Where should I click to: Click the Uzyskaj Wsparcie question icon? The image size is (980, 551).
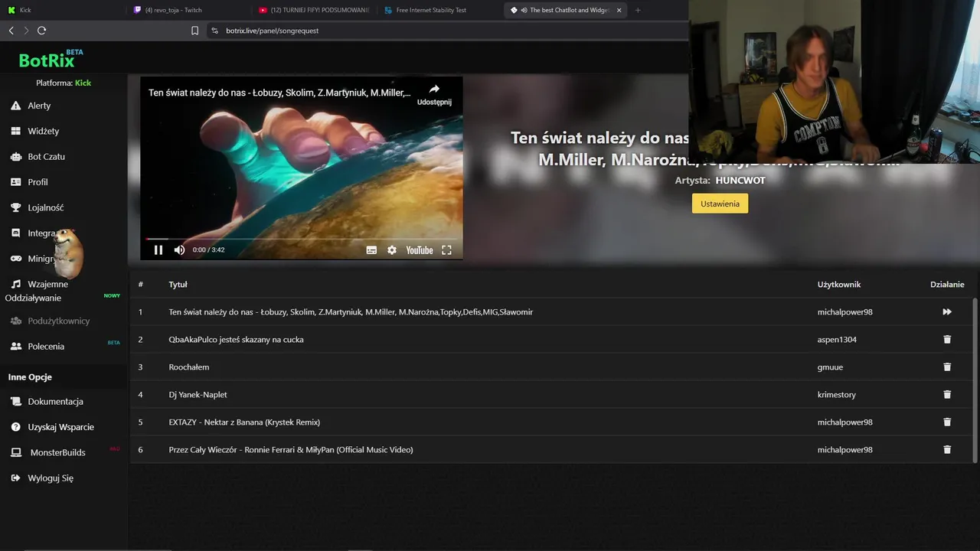[15, 427]
